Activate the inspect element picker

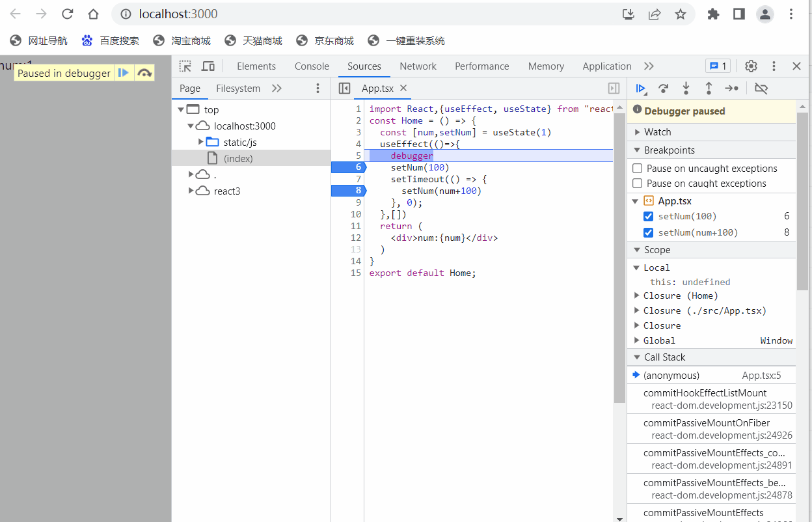185,66
